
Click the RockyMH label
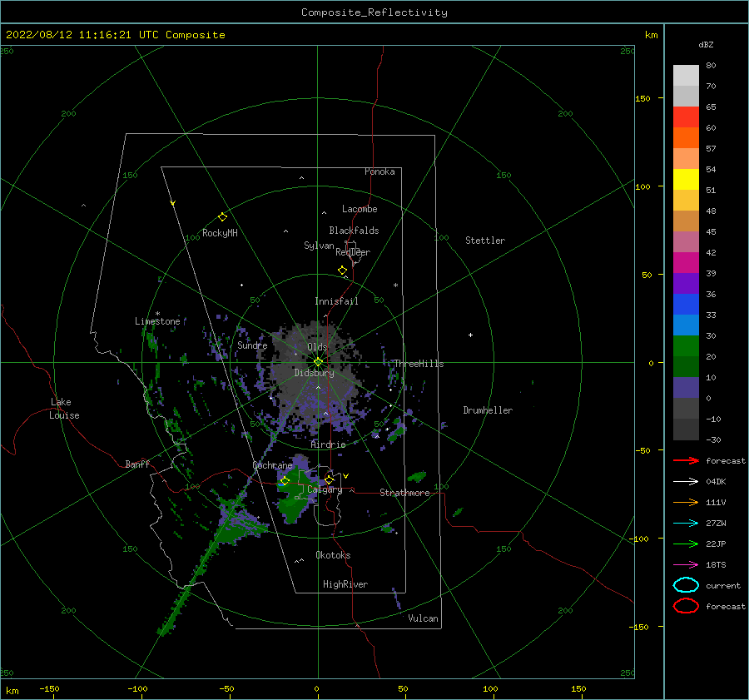click(x=220, y=233)
